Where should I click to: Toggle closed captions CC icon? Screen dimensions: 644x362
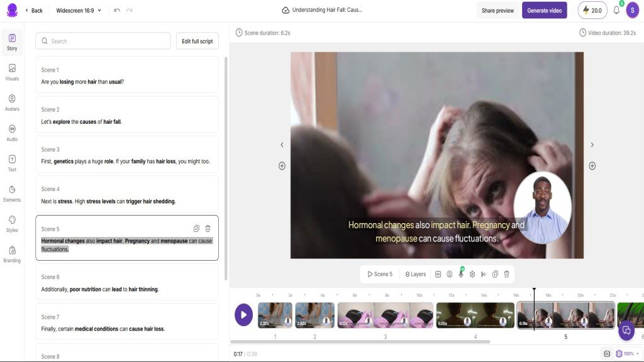pyautogui.click(x=438, y=274)
